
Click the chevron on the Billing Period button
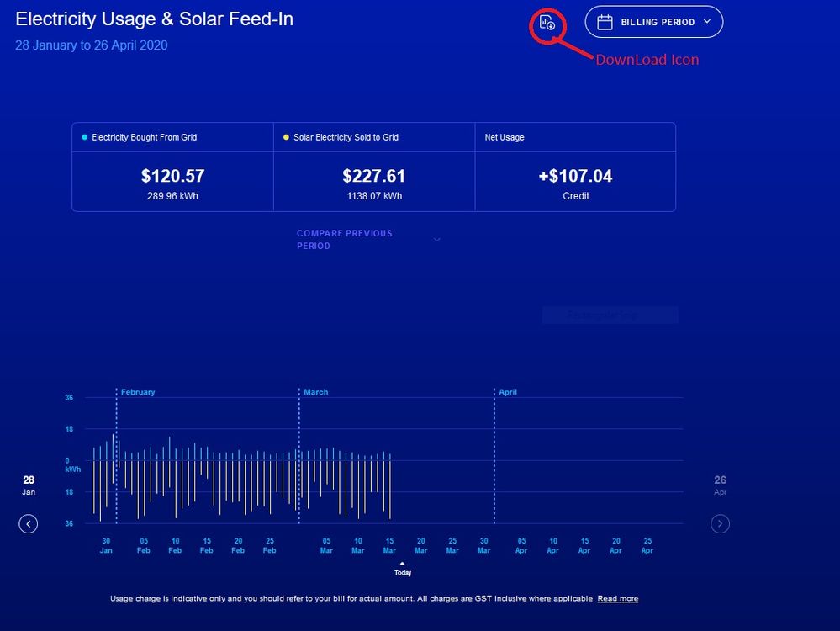pyautogui.click(x=707, y=22)
